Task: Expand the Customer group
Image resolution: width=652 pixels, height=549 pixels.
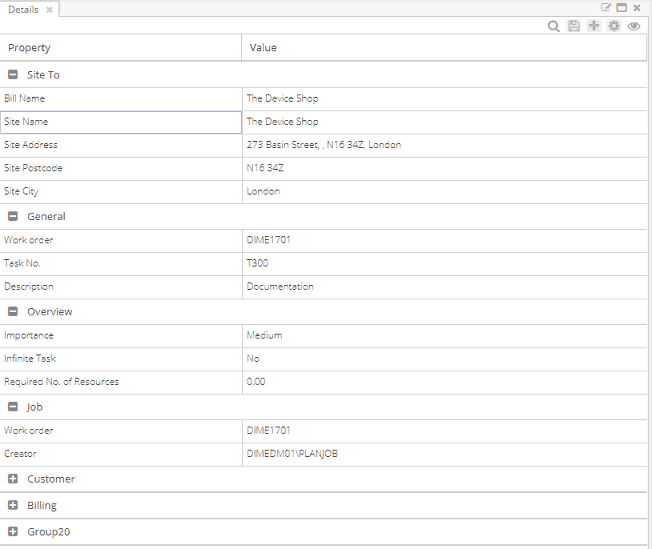Action: 13,479
